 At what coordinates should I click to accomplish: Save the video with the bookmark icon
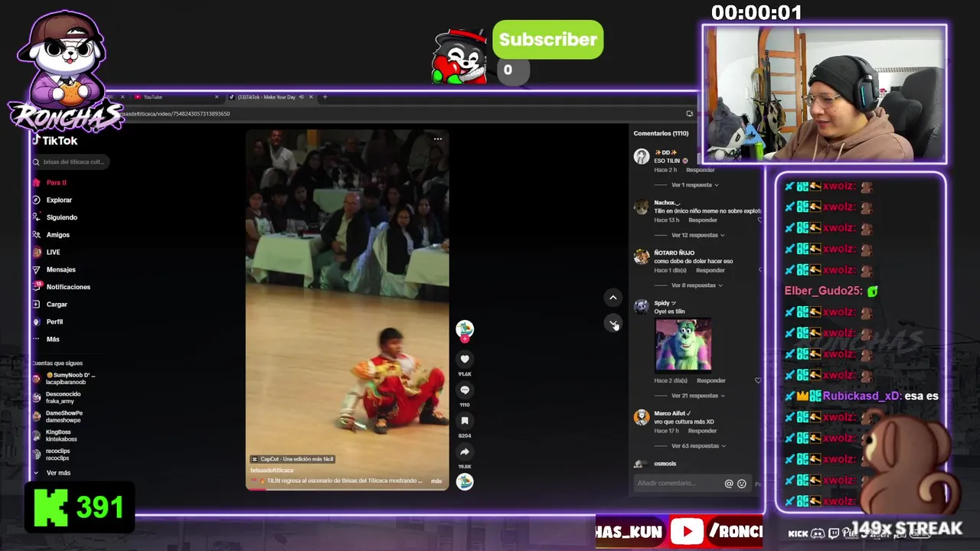click(465, 421)
